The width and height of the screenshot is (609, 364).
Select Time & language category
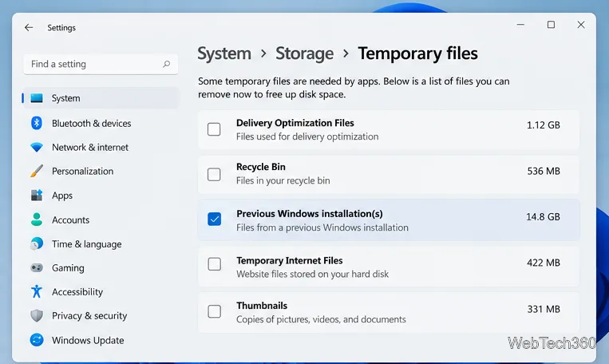101,243
